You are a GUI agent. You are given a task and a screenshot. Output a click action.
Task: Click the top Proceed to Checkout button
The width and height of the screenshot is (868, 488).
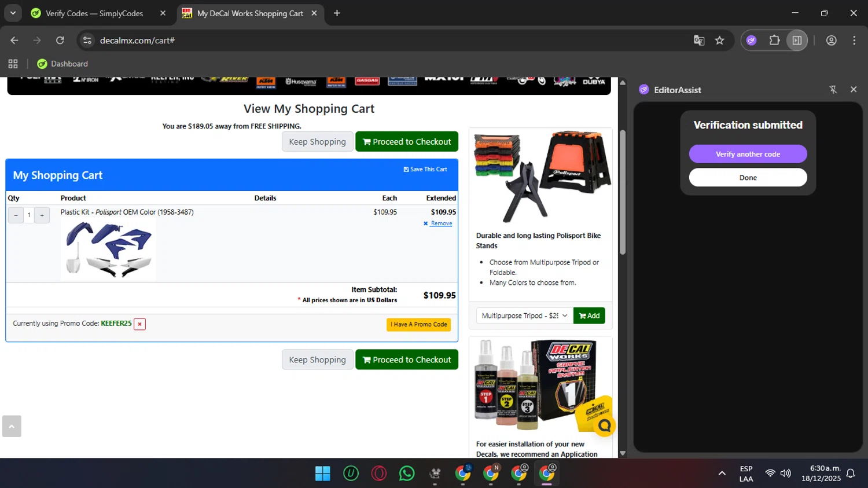click(407, 142)
